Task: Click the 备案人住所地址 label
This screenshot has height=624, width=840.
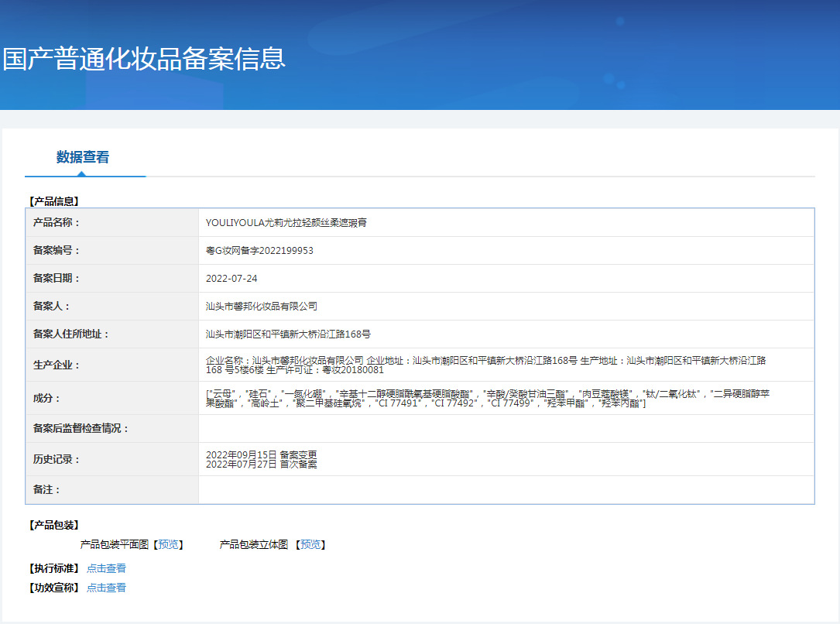Action: pos(71,334)
